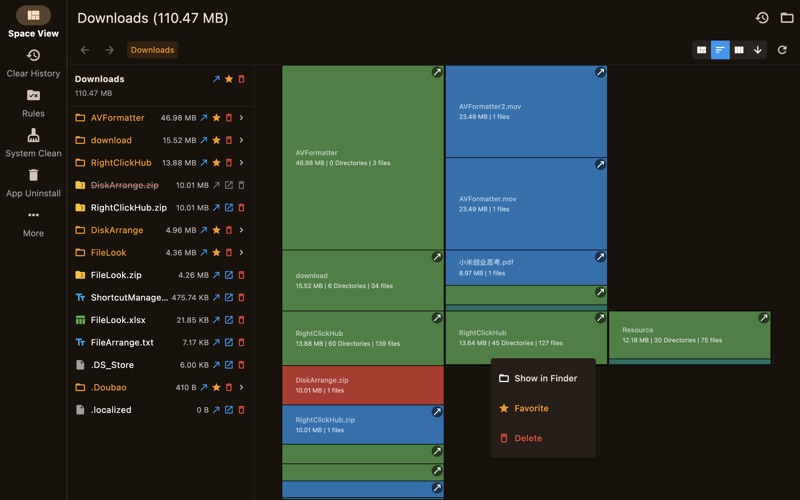
Task: Toggle favorite star on FileLook folder row
Action: pos(216,253)
